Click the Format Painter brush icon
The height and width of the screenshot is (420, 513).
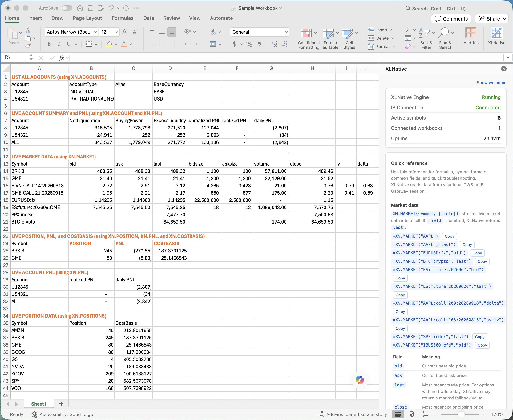click(x=28, y=46)
